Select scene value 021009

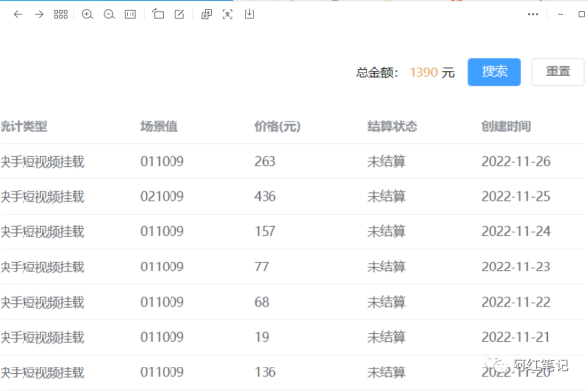point(162,196)
